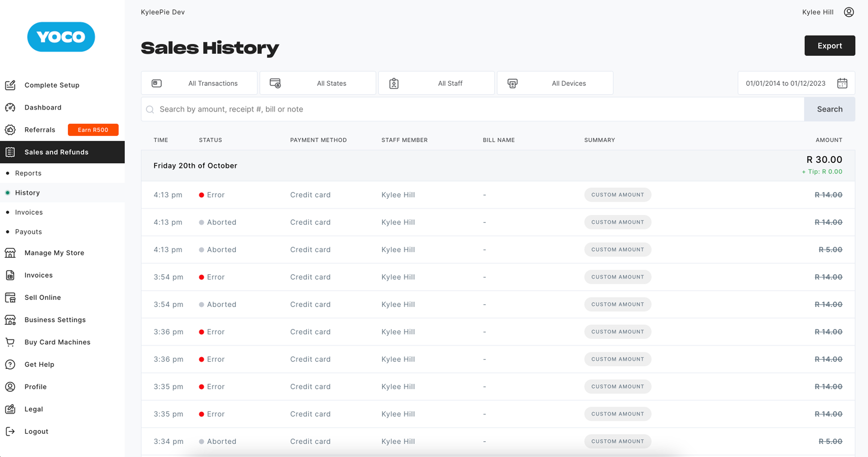Open the All Devices filter dropdown
This screenshot has width=868, height=457.
pyautogui.click(x=555, y=83)
